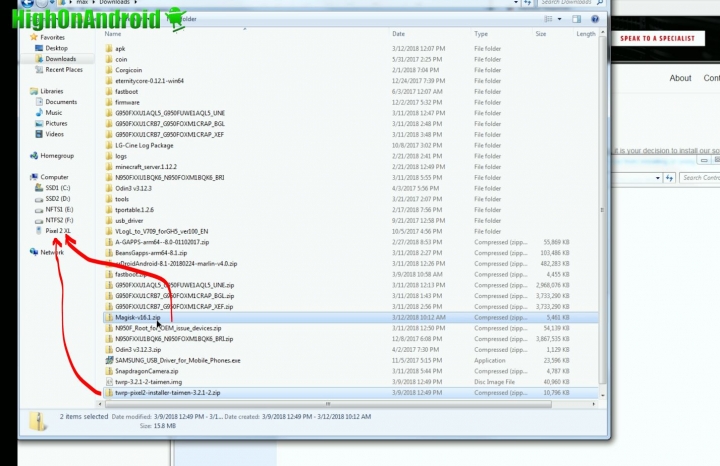Select the VLogL_to_V709_forGH5_ver100_EN folder
The height and width of the screenshot is (466, 720).
click(x=161, y=231)
